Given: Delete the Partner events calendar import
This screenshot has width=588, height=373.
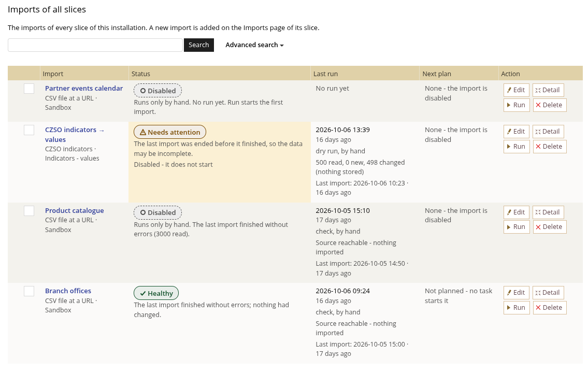Looking at the screenshot, I should (549, 105).
